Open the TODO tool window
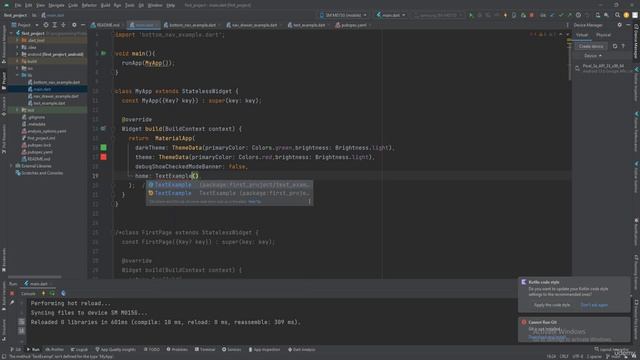The image size is (640, 360). pos(152,350)
